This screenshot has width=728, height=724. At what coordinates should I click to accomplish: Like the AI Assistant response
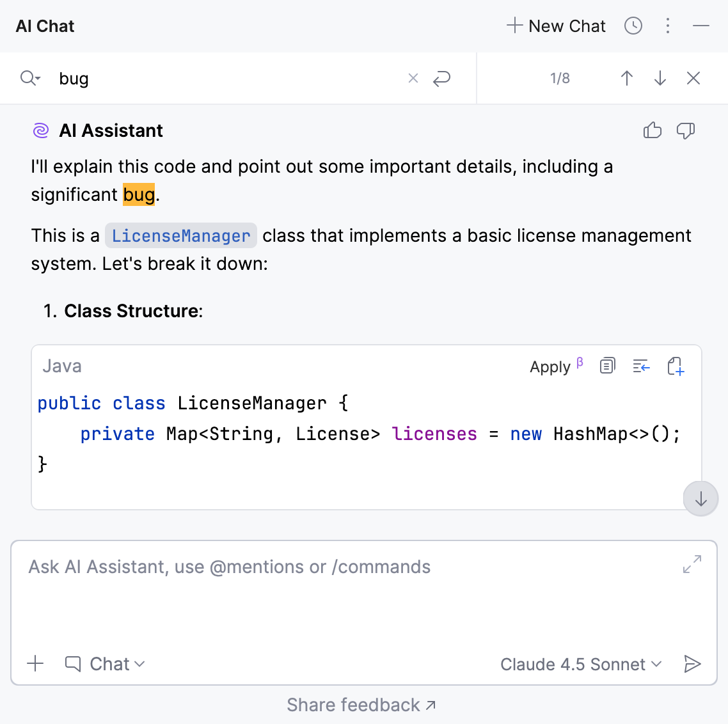tap(652, 130)
